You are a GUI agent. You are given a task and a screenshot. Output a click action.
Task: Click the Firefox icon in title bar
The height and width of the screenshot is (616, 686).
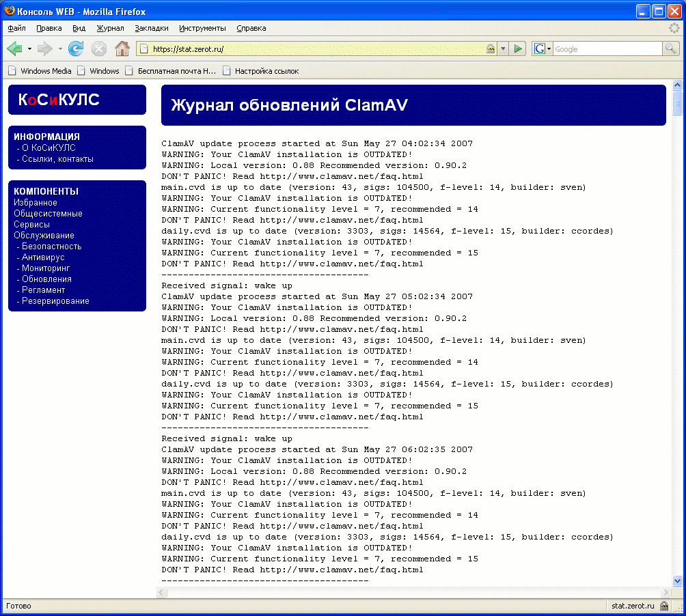[9, 10]
